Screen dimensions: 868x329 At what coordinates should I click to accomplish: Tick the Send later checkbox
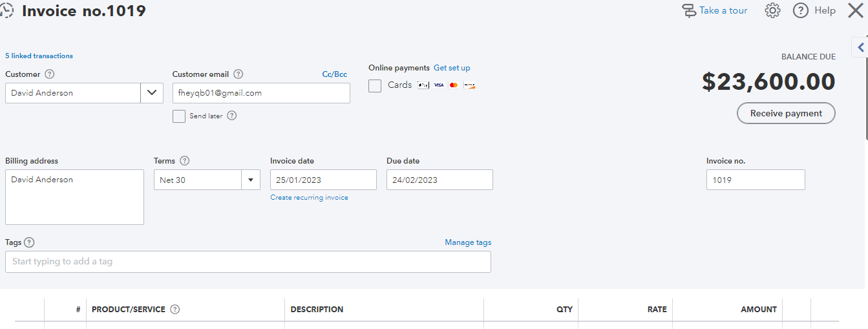[179, 116]
